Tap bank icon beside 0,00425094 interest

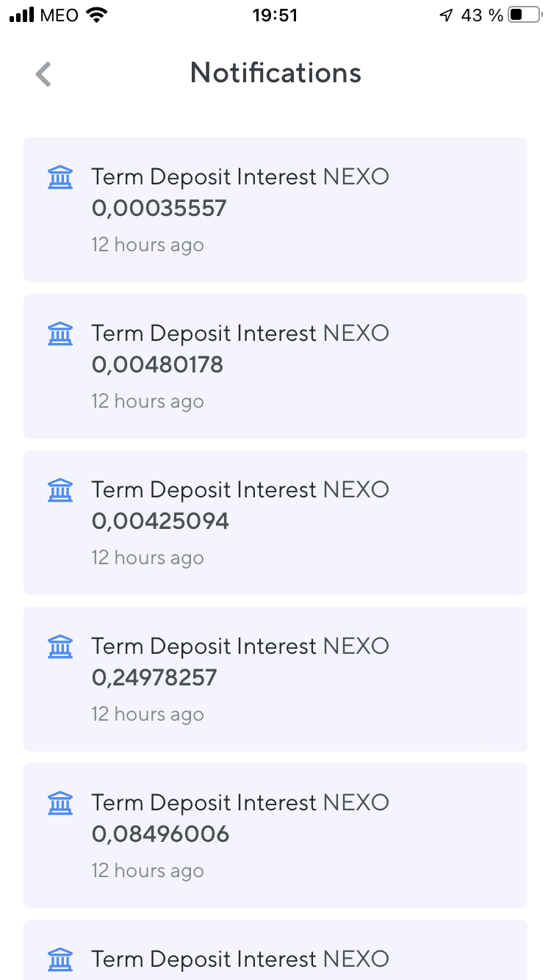pyautogui.click(x=60, y=491)
